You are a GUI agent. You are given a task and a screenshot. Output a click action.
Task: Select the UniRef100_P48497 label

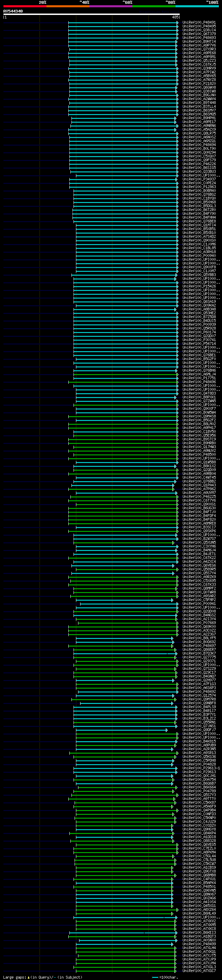click(199, 646)
